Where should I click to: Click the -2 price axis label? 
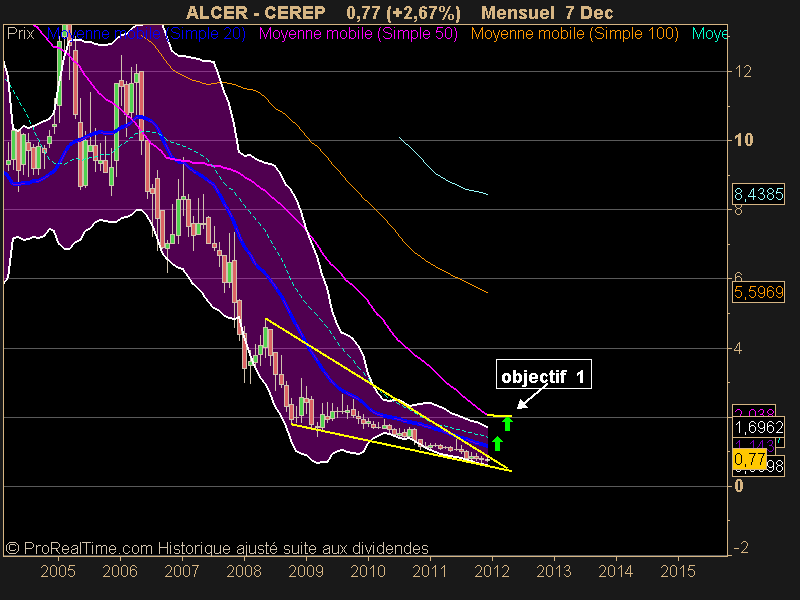pyautogui.click(x=741, y=548)
